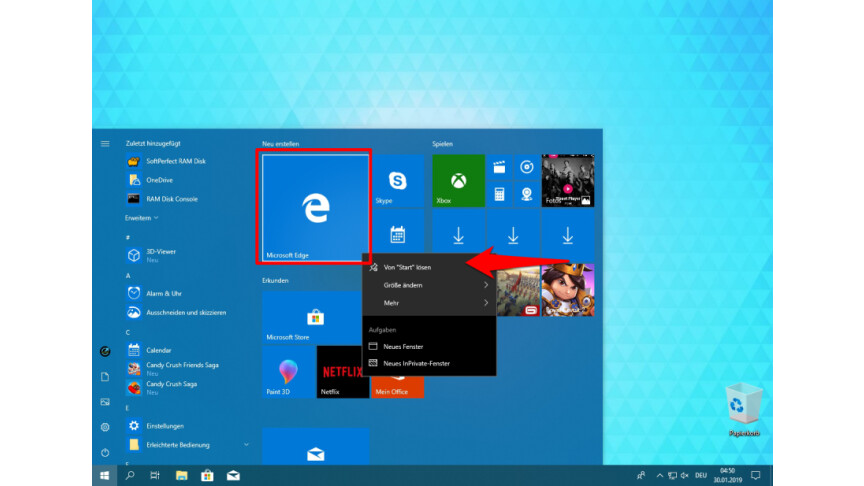
Task: Open Mail app on taskbar
Action: coord(233,476)
